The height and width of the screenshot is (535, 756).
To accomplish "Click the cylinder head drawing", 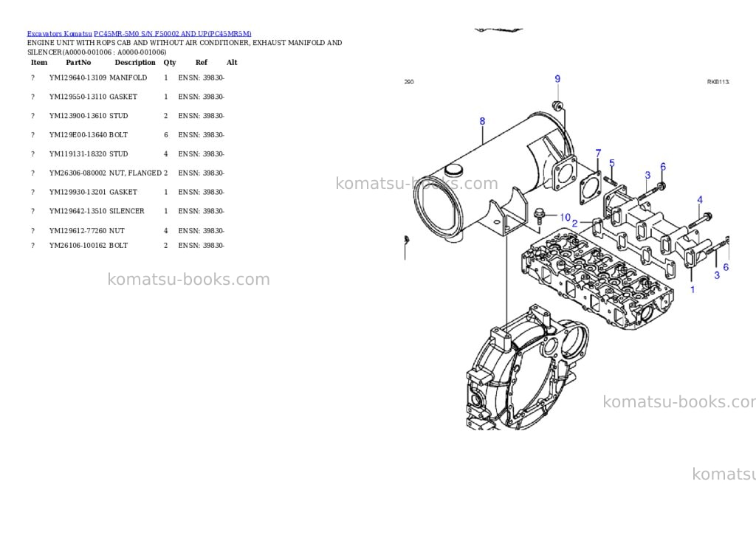I will (597, 280).
